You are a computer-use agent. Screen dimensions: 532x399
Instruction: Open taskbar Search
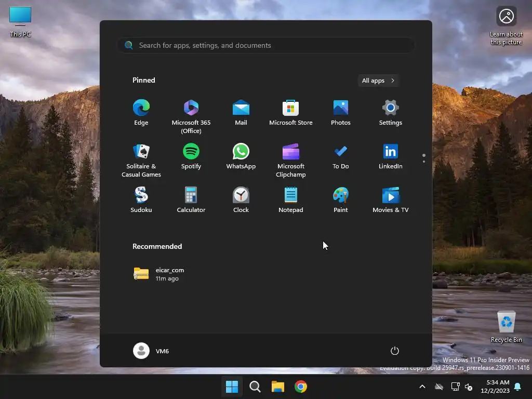[255, 387]
